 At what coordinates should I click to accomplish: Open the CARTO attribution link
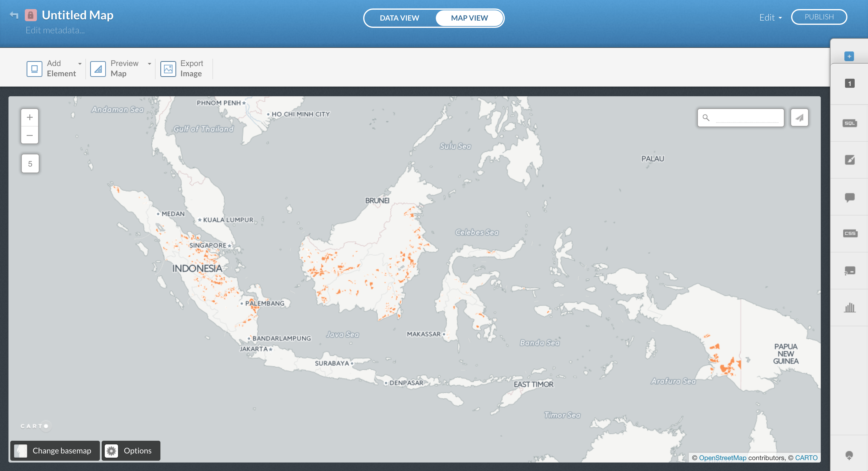[806, 457]
